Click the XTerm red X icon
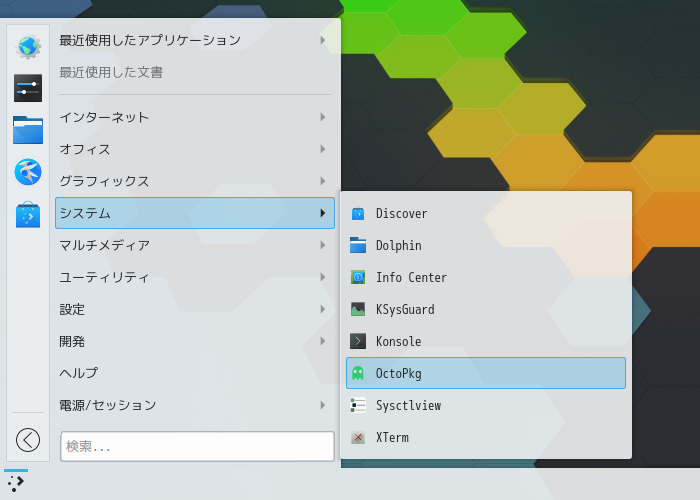 click(x=358, y=437)
